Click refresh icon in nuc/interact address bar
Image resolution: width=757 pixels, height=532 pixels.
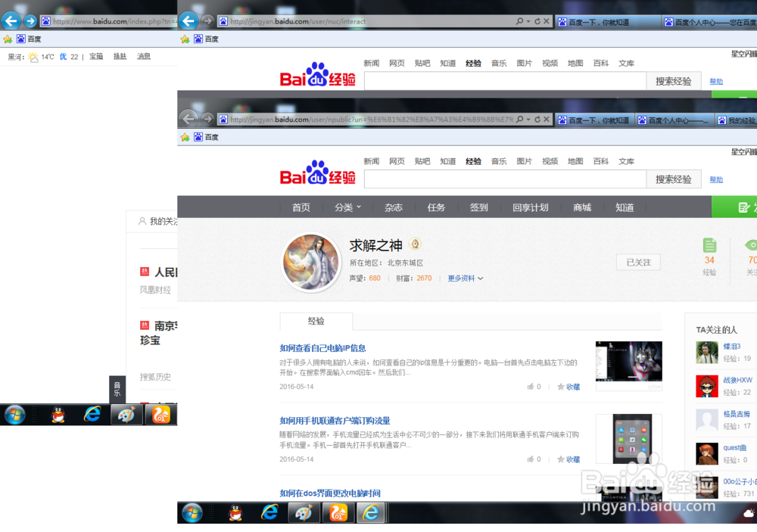coord(537,21)
